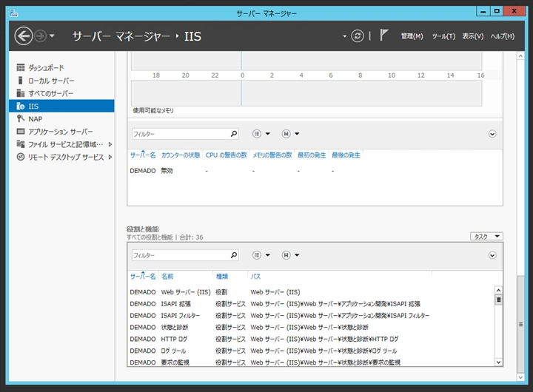
Task: Open saved query icon in roles panel
Action: [286, 255]
